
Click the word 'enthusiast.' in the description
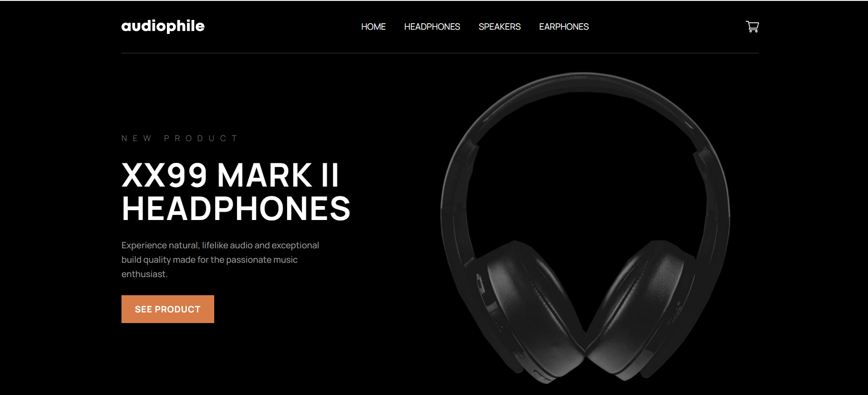click(145, 274)
